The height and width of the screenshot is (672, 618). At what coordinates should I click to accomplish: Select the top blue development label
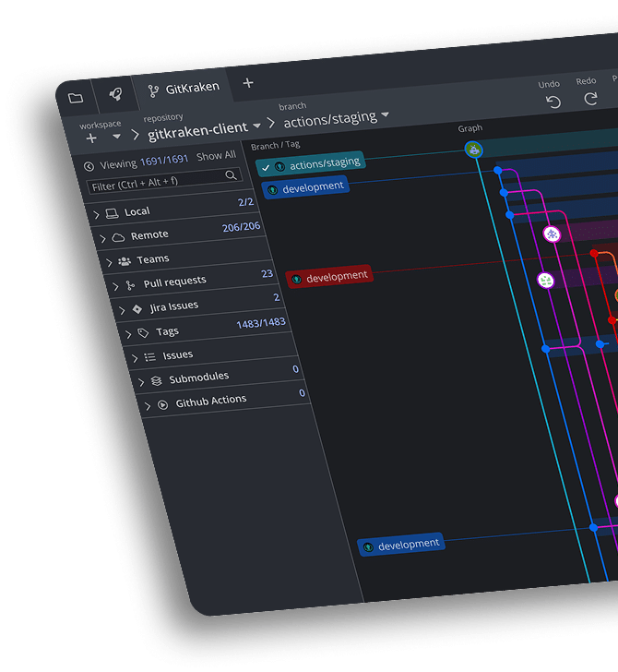(306, 187)
